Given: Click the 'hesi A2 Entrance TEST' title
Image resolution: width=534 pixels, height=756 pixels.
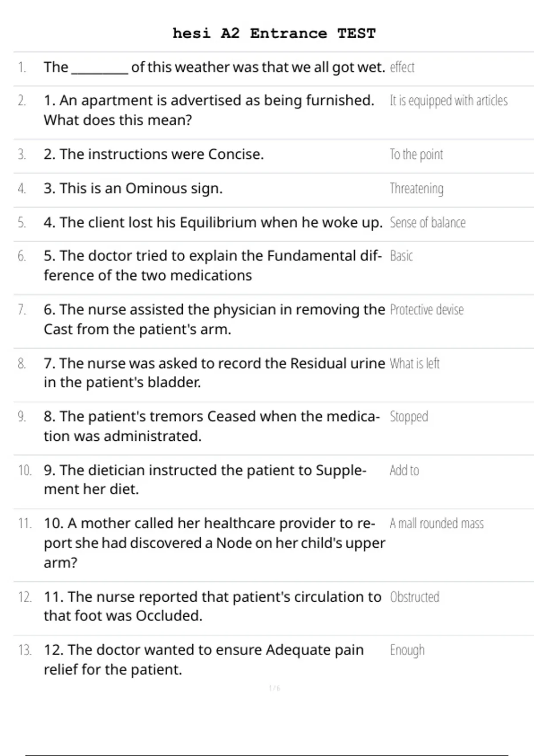Looking at the screenshot, I should [x=274, y=33].
